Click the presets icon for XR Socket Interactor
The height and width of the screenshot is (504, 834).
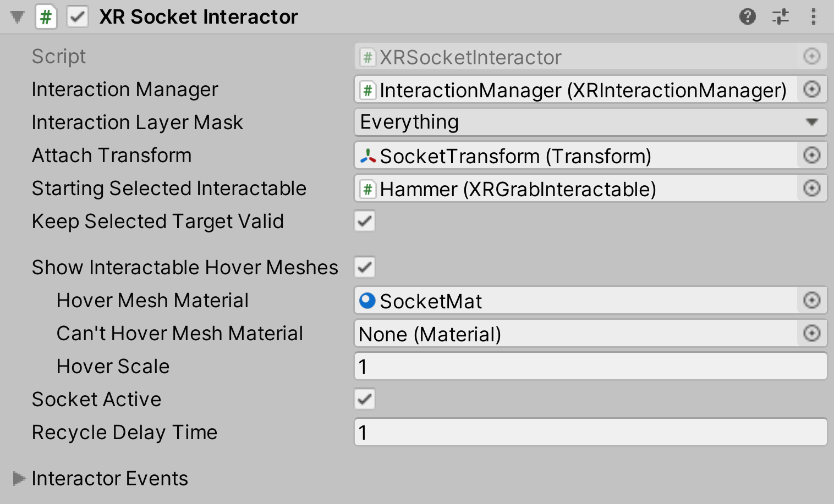coord(781,16)
